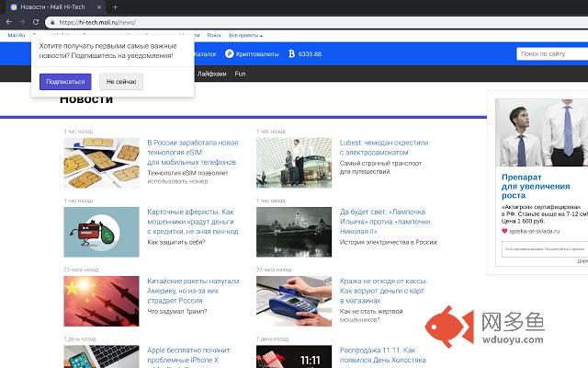Click Самый странный транспорт description text
This screenshot has width=588, height=368.
(x=380, y=167)
